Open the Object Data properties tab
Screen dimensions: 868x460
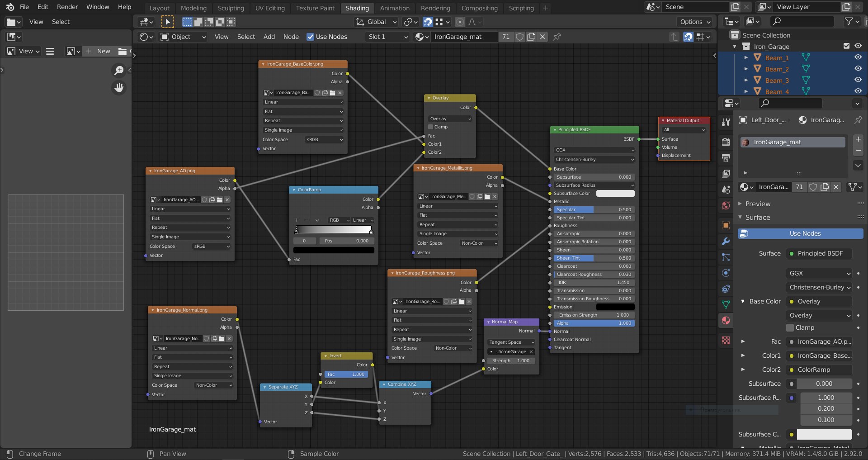726,304
